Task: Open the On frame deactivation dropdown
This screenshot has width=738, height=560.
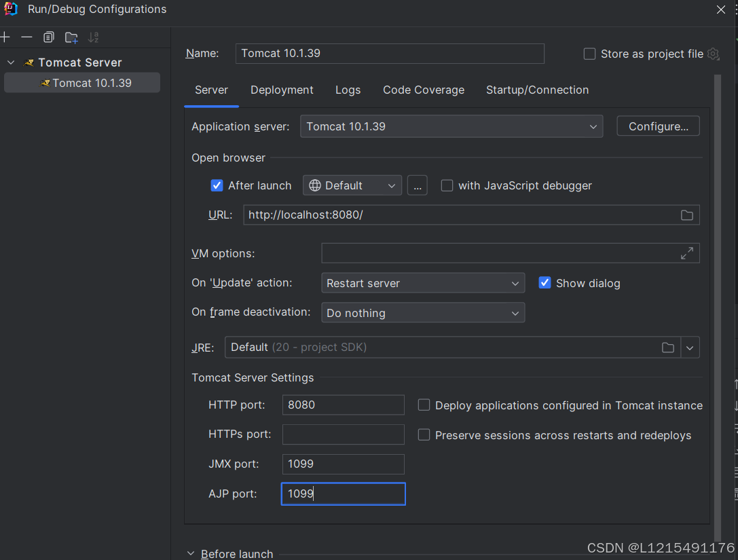Action: point(423,313)
